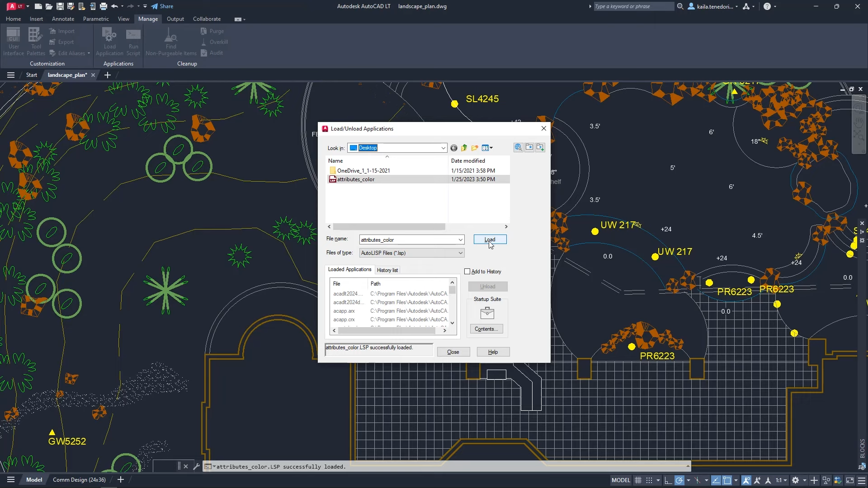Select the Loaded Applications tab
The image size is (868, 488).
click(350, 269)
